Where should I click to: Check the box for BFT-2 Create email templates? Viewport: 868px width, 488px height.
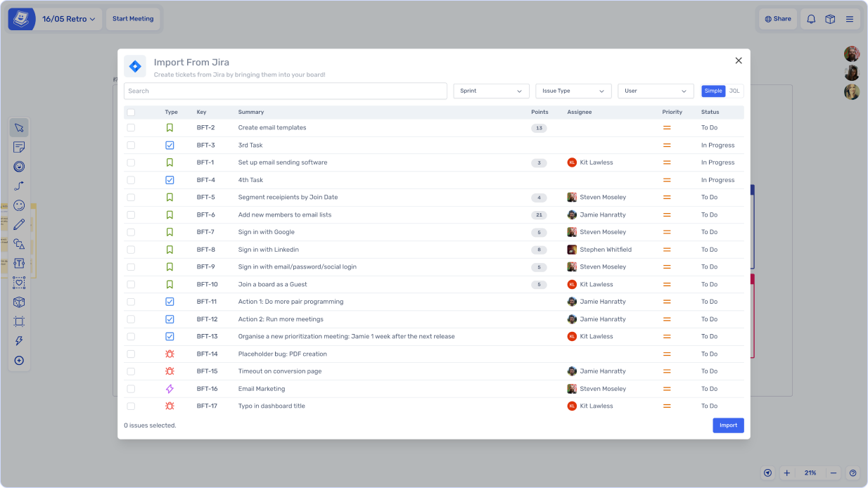tap(131, 128)
